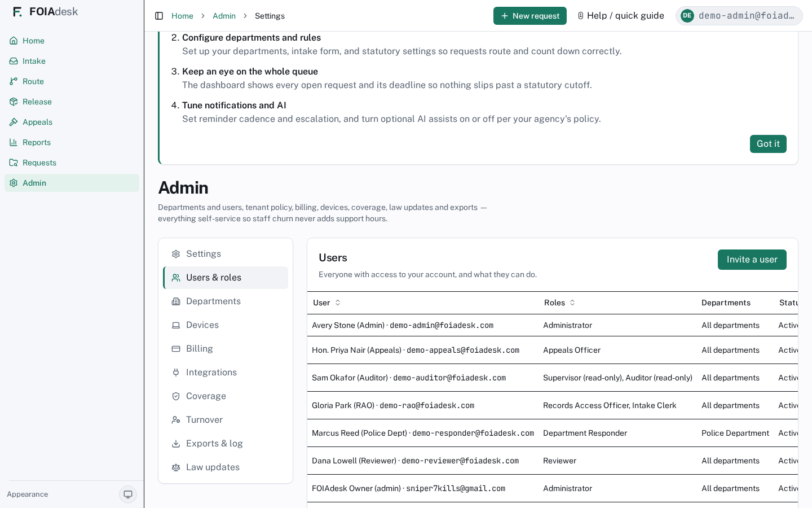Open the demo-admin account menu
The width and height of the screenshot is (812, 508).
click(x=739, y=16)
